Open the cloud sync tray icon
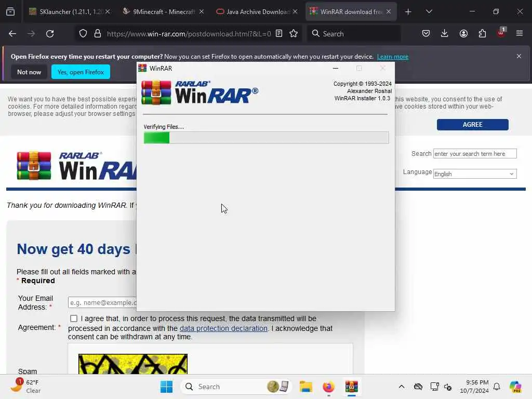 tap(418, 387)
